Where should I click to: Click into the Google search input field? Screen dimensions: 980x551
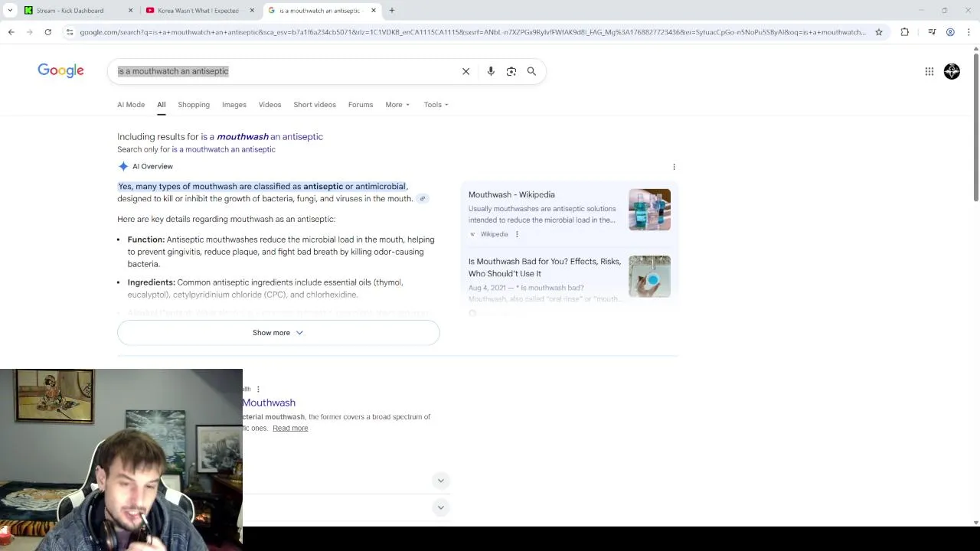pos(283,71)
